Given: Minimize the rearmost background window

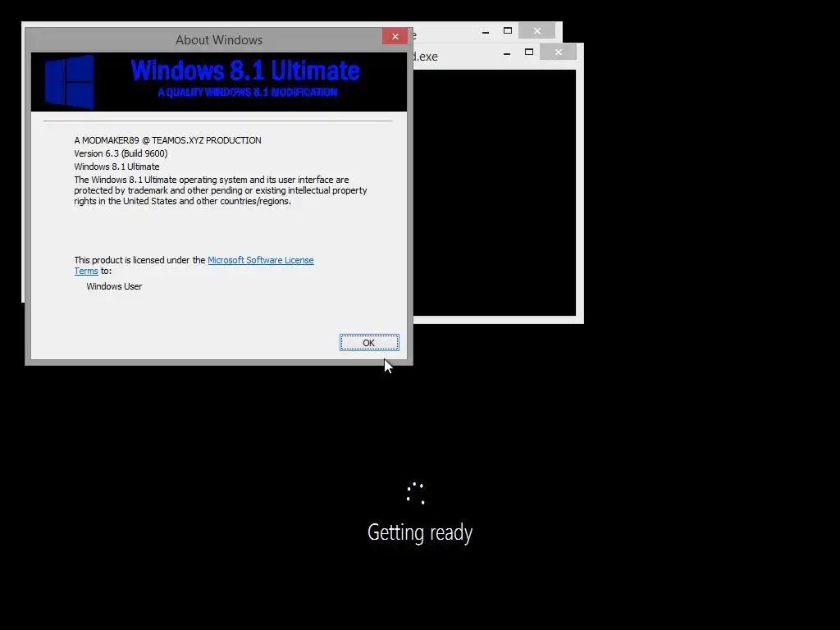Looking at the screenshot, I should (x=486, y=32).
